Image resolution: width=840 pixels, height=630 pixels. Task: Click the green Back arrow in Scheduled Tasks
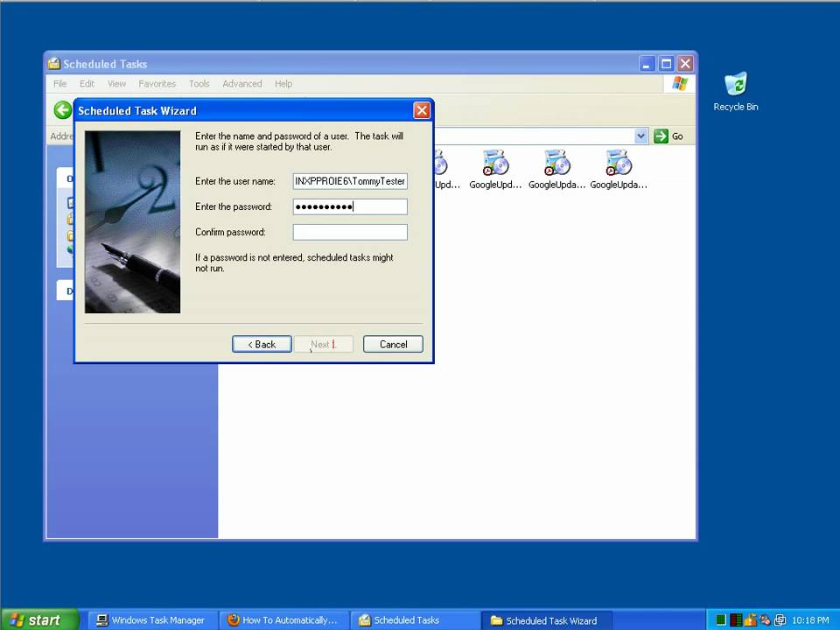(62, 110)
